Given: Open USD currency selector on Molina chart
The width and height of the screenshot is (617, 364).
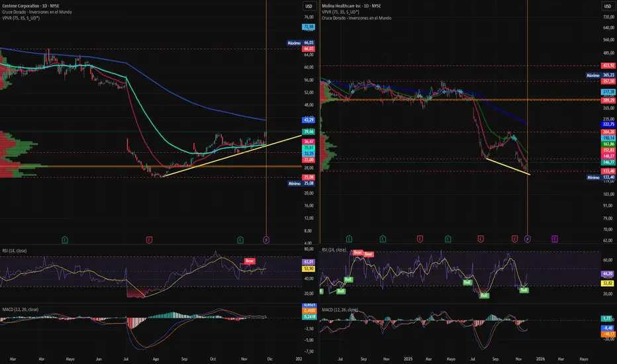Looking at the screenshot, I should [608, 6].
